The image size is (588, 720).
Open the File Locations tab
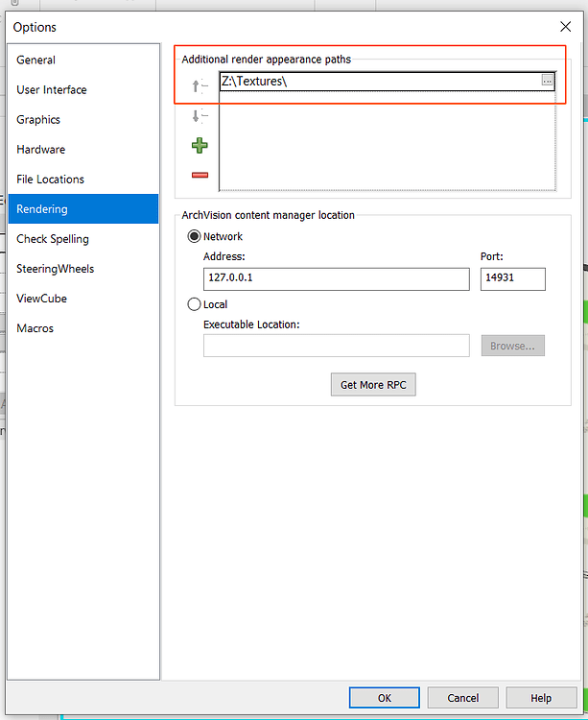click(83, 180)
